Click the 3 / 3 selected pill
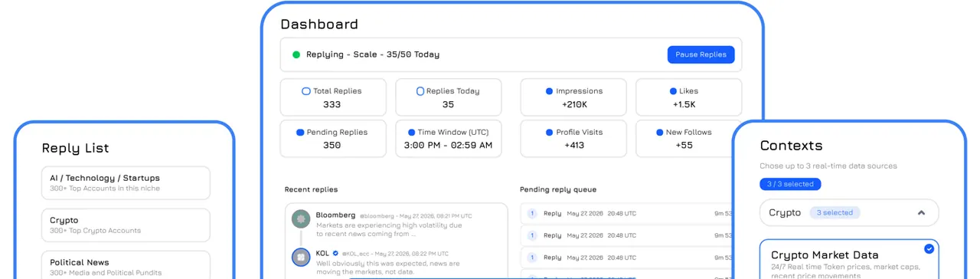Screen dimensions: 980x279 790,184
